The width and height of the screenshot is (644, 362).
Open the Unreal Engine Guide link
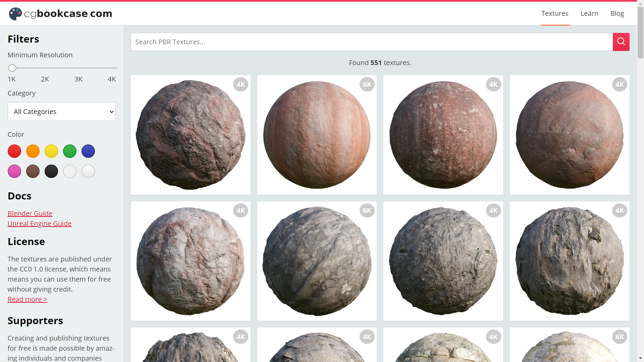click(40, 224)
